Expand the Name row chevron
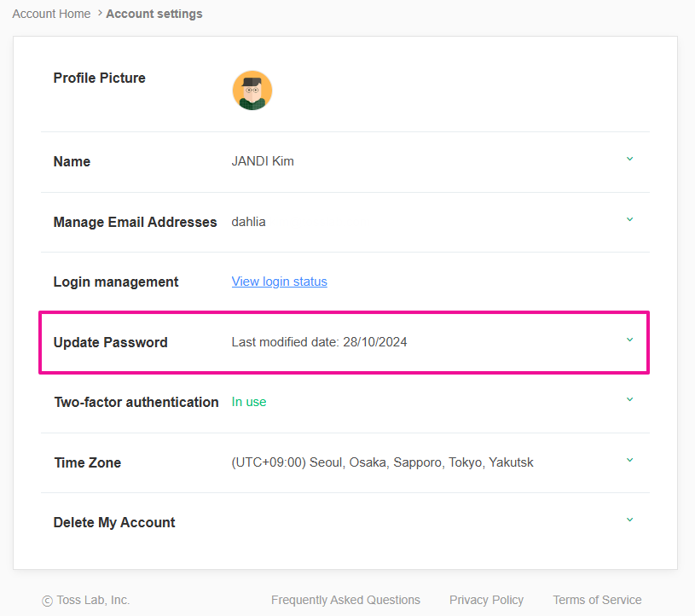Screen dimensions: 695x616 [x=629, y=160]
